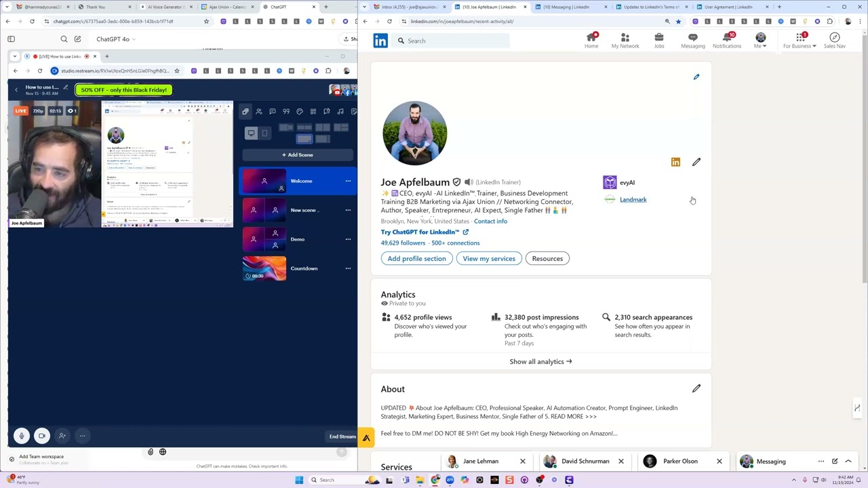Click End Stream button
Viewport: 868px width, 488px height.
[x=342, y=436]
